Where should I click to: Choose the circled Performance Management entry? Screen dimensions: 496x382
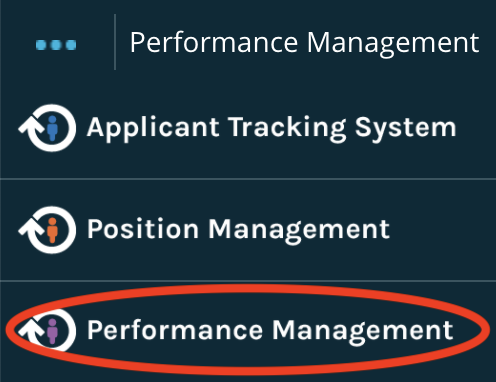(270, 331)
